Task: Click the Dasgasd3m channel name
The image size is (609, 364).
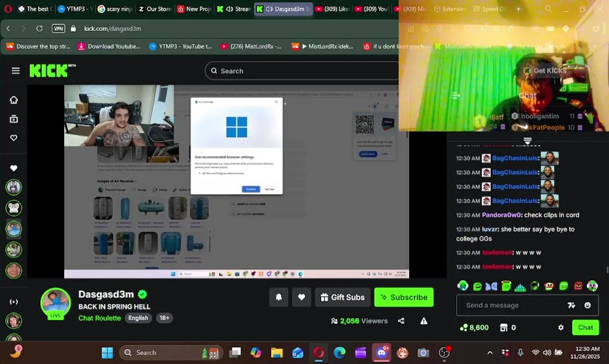Action: click(106, 294)
